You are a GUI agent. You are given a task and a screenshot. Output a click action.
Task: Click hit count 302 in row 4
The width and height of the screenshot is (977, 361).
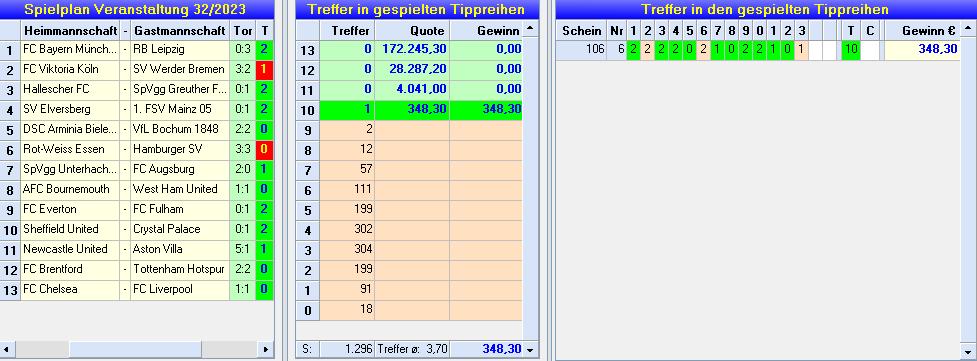coord(347,229)
